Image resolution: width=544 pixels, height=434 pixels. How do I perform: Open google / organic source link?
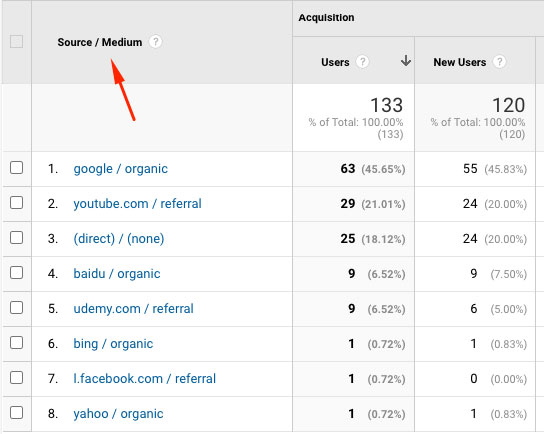pyautogui.click(x=120, y=169)
